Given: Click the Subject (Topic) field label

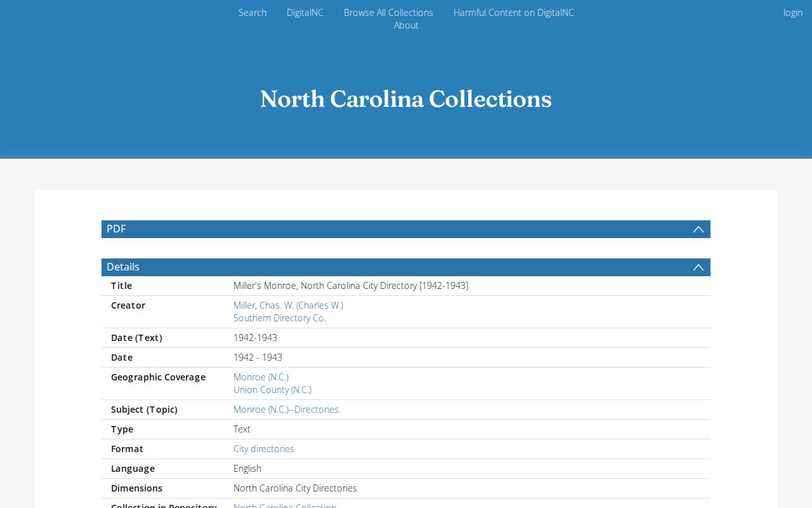Looking at the screenshot, I should point(144,410).
